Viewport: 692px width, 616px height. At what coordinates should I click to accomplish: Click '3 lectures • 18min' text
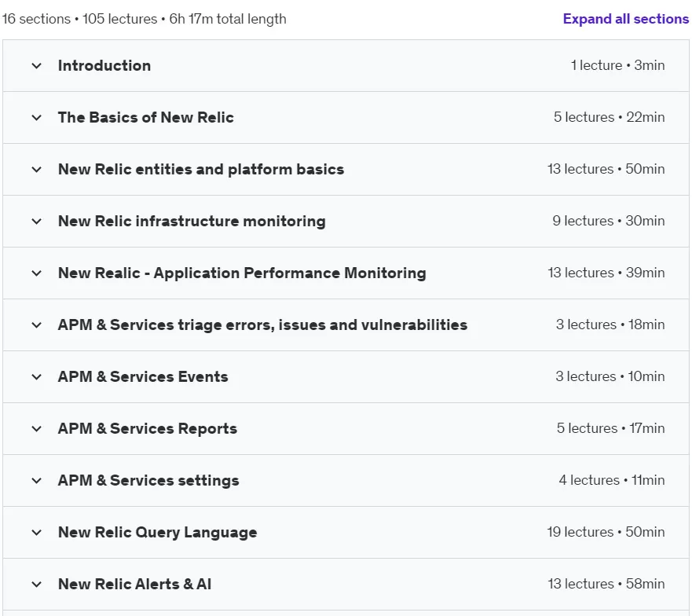click(x=610, y=324)
